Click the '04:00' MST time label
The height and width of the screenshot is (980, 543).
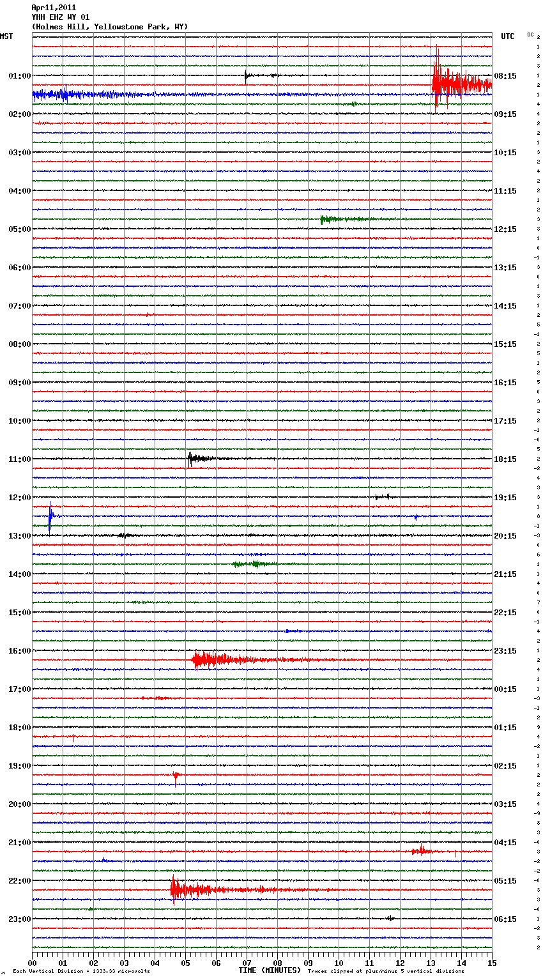point(20,191)
